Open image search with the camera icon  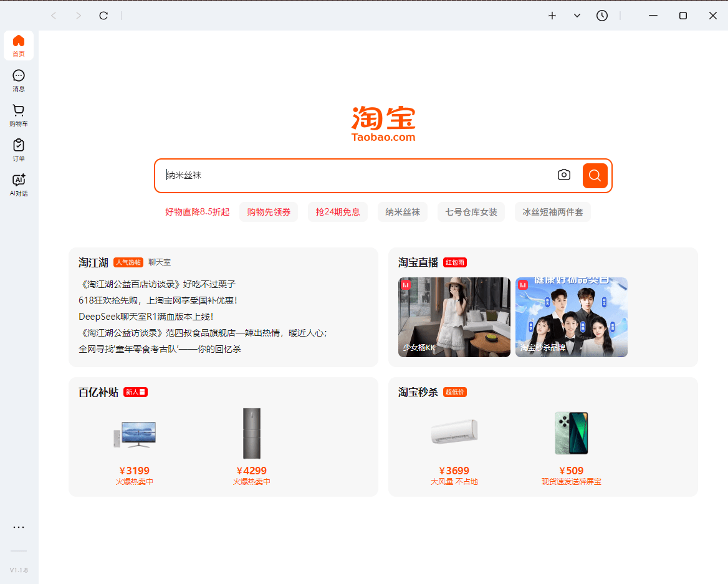click(x=564, y=175)
